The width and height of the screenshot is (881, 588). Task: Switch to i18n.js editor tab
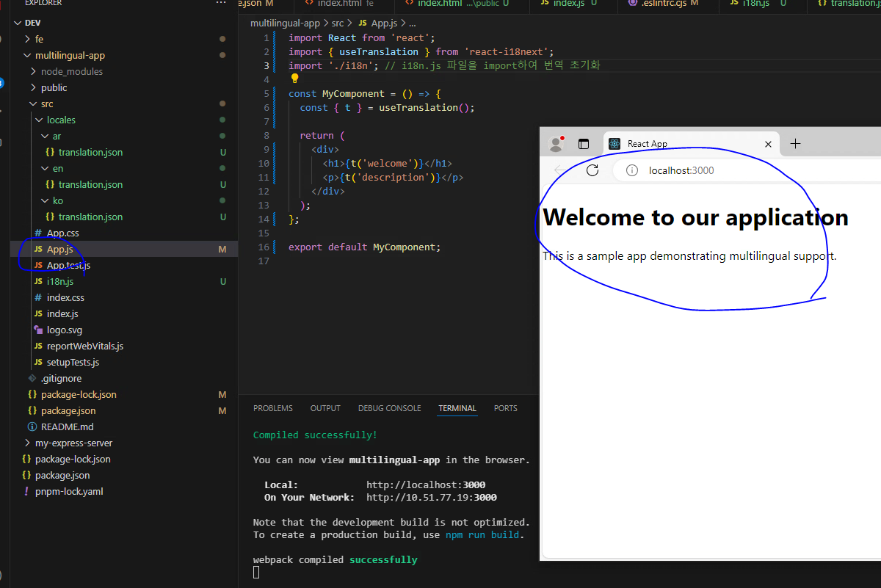click(762, 4)
